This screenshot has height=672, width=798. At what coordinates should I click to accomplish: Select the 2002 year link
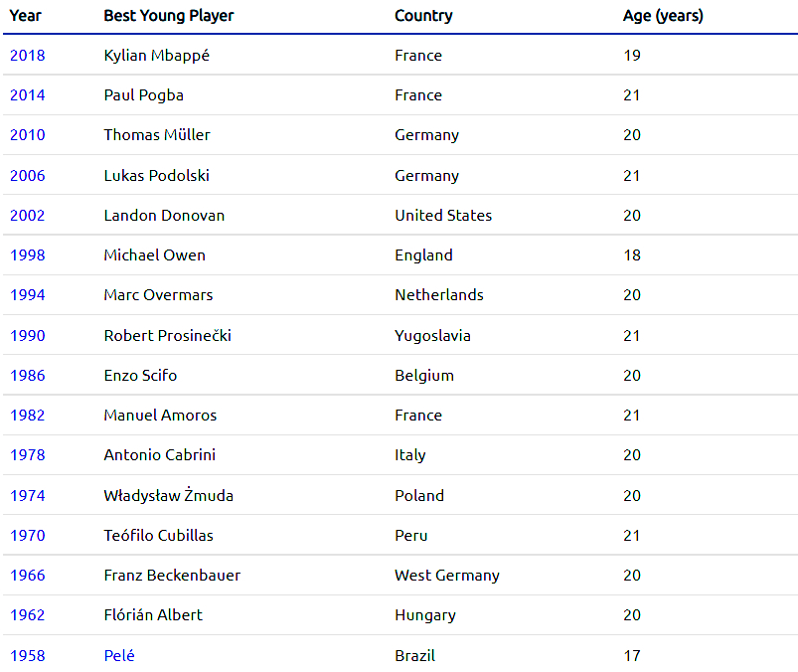(x=28, y=216)
